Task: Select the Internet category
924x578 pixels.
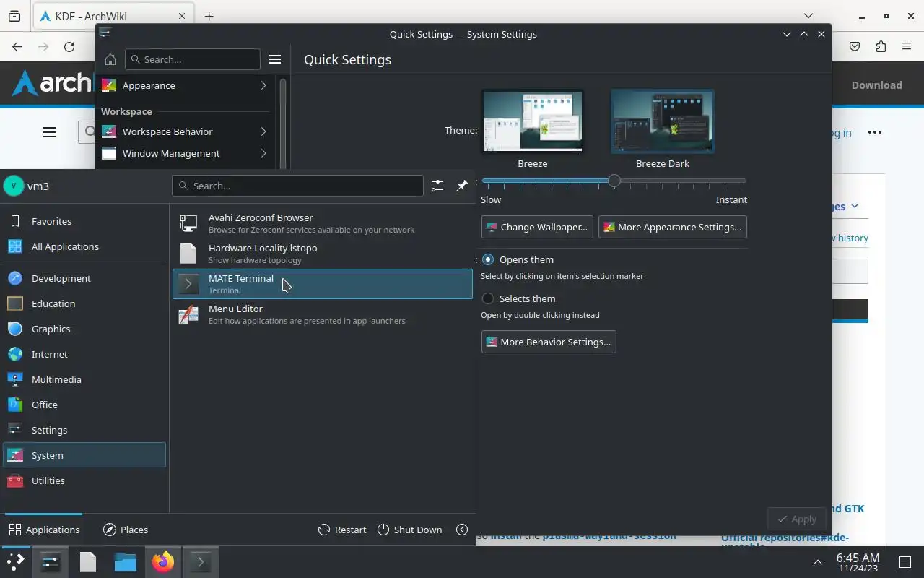Action: tap(84, 354)
